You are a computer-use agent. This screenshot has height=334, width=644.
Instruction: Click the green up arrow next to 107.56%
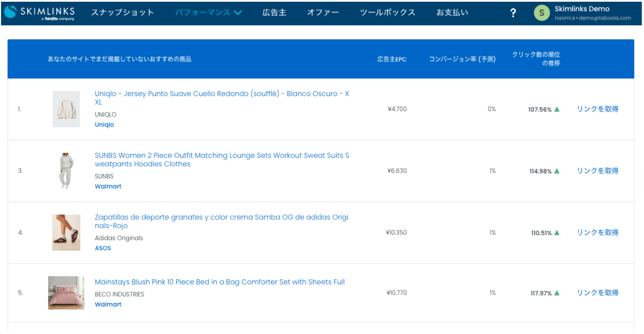[557, 109]
